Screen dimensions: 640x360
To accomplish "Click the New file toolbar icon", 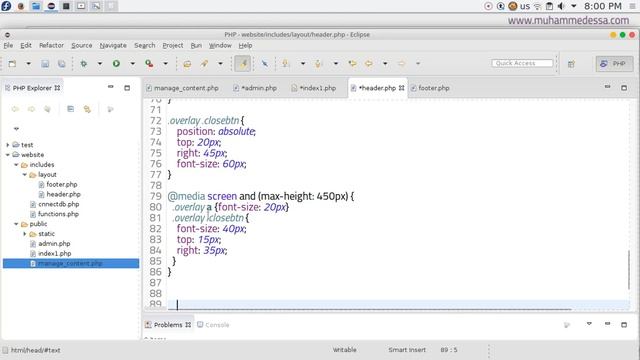I will click(12, 64).
